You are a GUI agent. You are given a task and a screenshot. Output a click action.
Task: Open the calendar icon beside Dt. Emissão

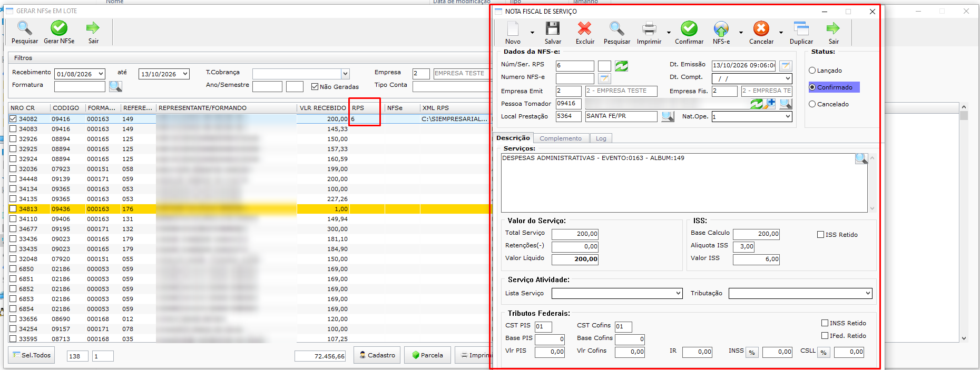pos(786,65)
